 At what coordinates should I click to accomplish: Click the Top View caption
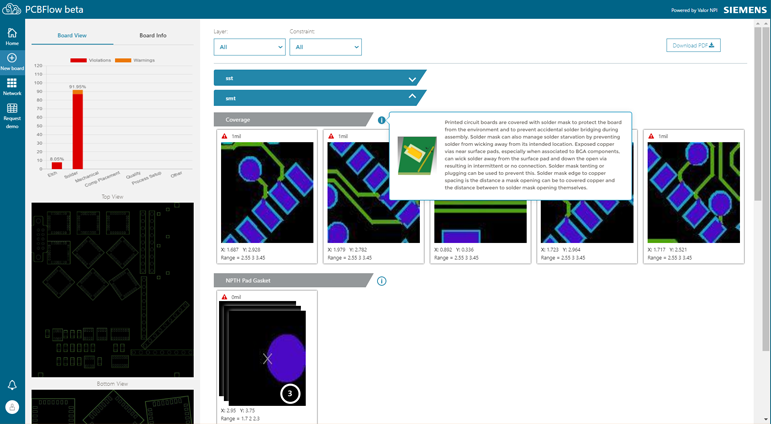tap(113, 197)
